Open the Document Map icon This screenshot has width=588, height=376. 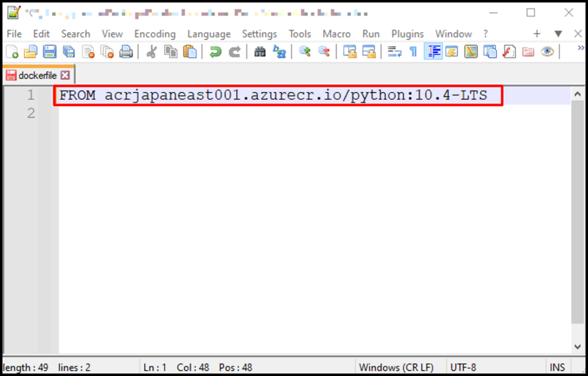click(471, 52)
